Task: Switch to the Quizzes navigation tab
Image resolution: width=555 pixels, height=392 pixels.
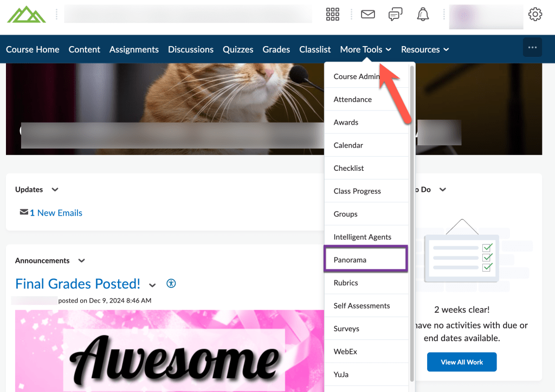Action: pyautogui.click(x=238, y=49)
